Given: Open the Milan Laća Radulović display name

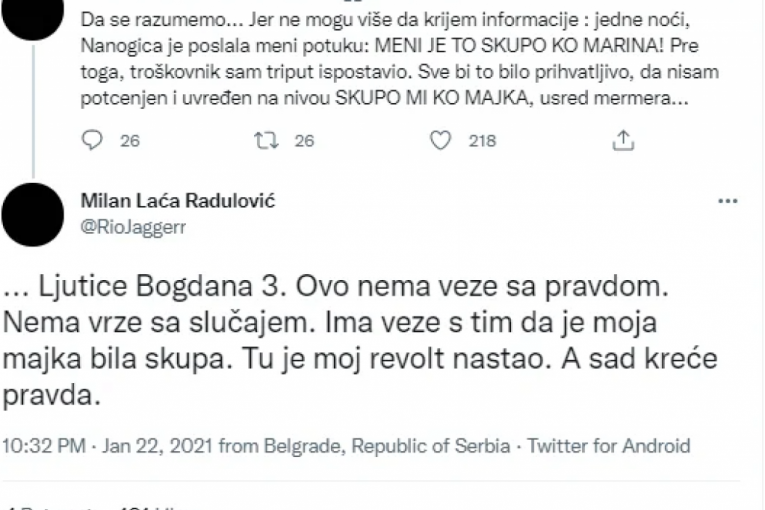Looking at the screenshot, I should tap(178, 201).
